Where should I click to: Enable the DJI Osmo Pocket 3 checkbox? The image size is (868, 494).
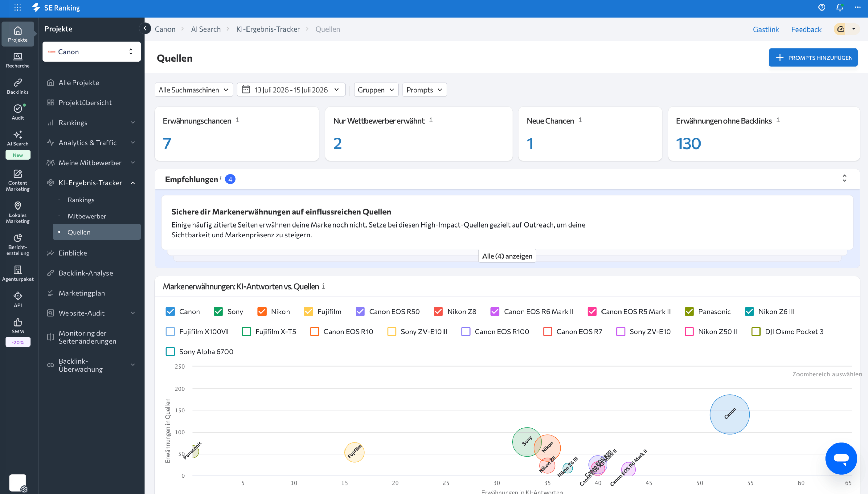pos(756,332)
